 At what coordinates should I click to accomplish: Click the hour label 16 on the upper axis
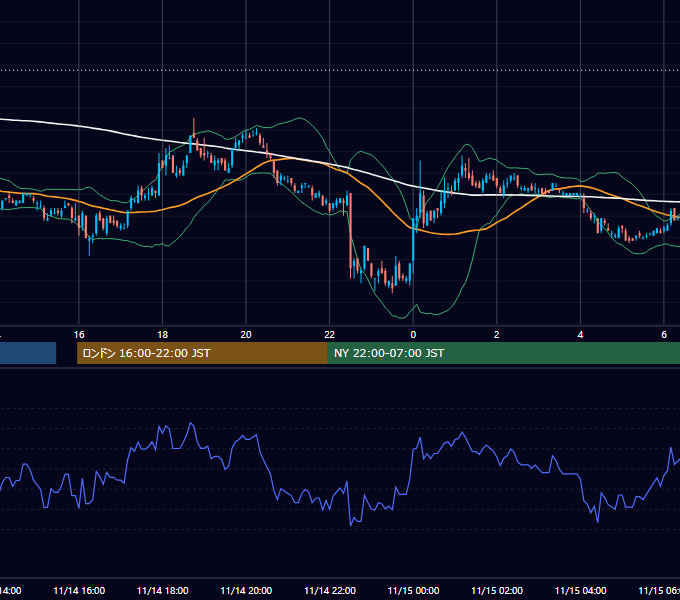tap(79, 335)
